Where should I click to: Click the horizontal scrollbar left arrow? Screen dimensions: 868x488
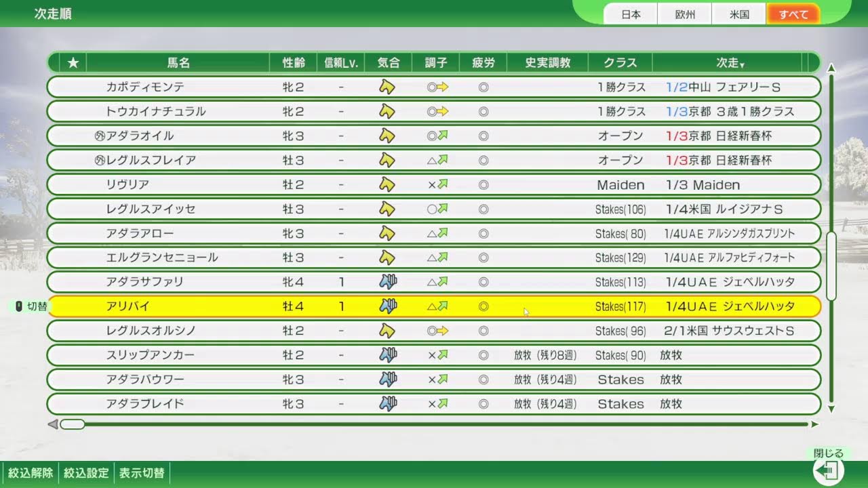pyautogui.click(x=52, y=424)
